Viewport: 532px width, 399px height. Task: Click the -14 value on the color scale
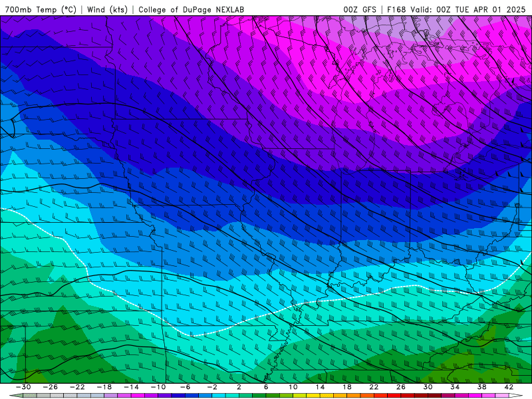tap(131, 387)
